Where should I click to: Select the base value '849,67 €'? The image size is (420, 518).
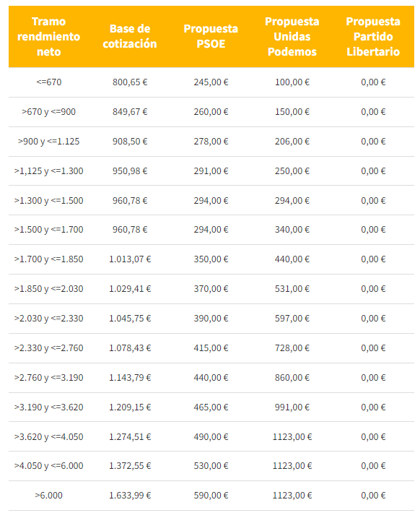pos(130,112)
